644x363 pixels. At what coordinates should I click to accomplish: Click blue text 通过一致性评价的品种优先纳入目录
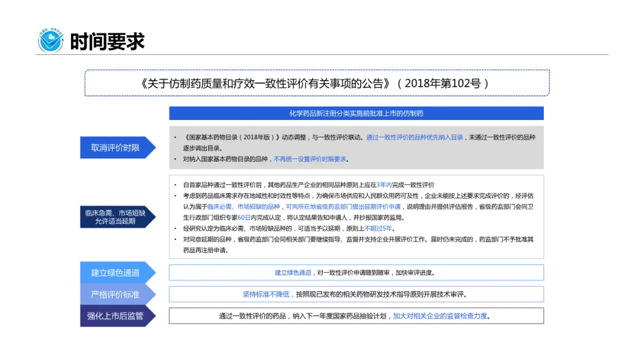point(414,137)
